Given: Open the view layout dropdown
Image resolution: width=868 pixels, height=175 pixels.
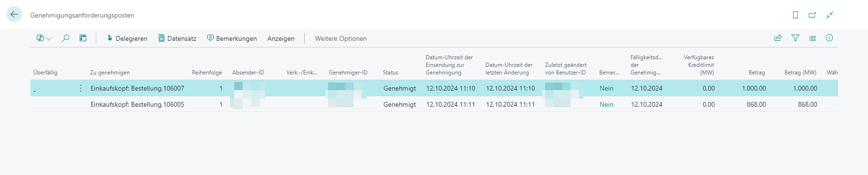Looking at the screenshot, I should coord(44,38).
